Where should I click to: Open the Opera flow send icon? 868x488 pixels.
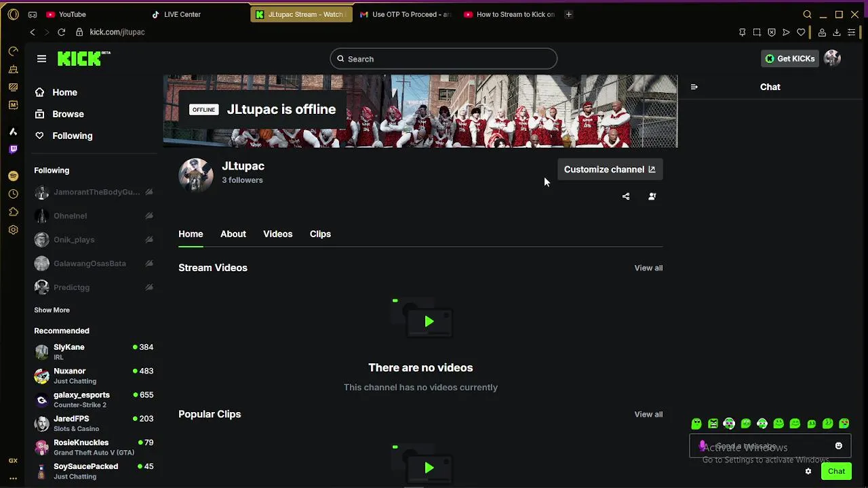click(786, 33)
